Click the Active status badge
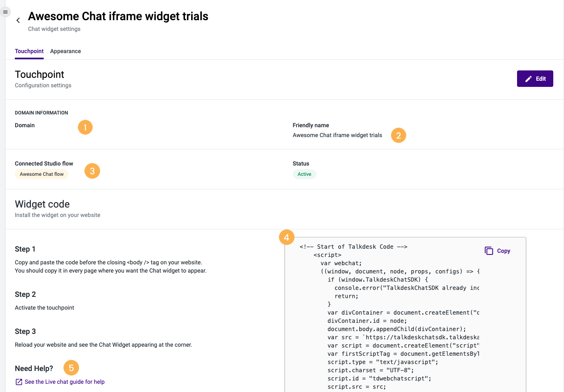Image resolution: width=564 pixels, height=392 pixels. click(x=304, y=174)
